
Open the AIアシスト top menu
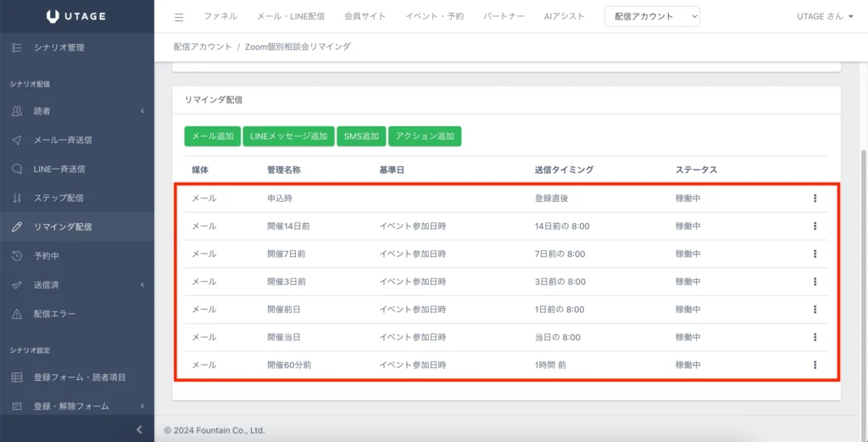[564, 17]
